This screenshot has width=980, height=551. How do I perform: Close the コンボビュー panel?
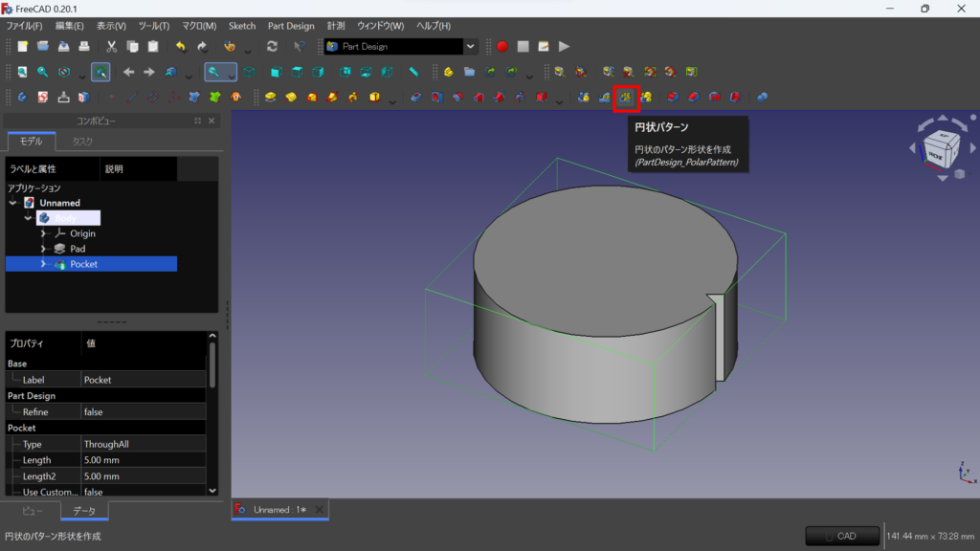click(212, 121)
